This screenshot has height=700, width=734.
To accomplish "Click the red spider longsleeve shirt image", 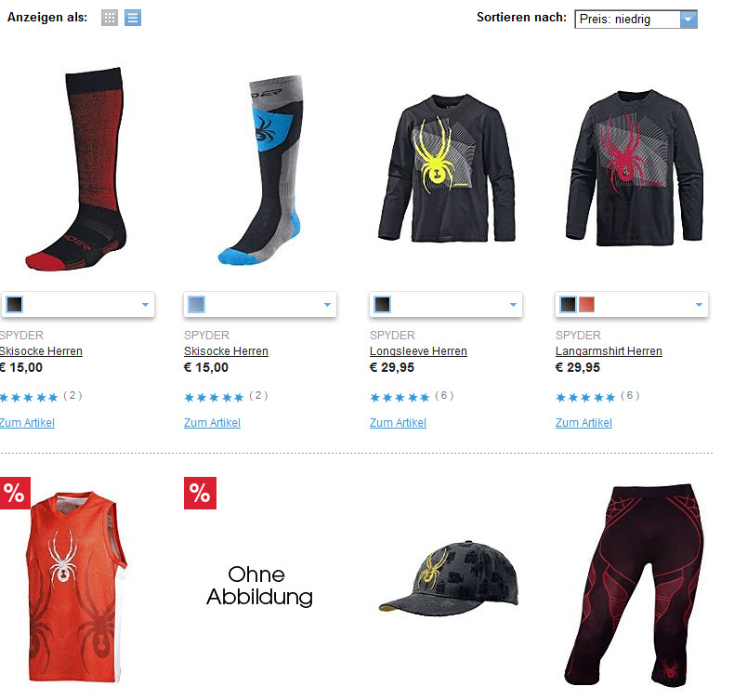I will point(634,167).
